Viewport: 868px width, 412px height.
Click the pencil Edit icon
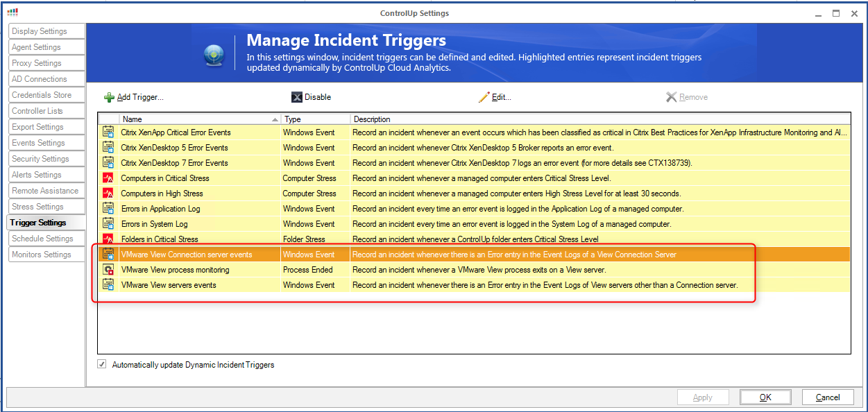(x=484, y=97)
